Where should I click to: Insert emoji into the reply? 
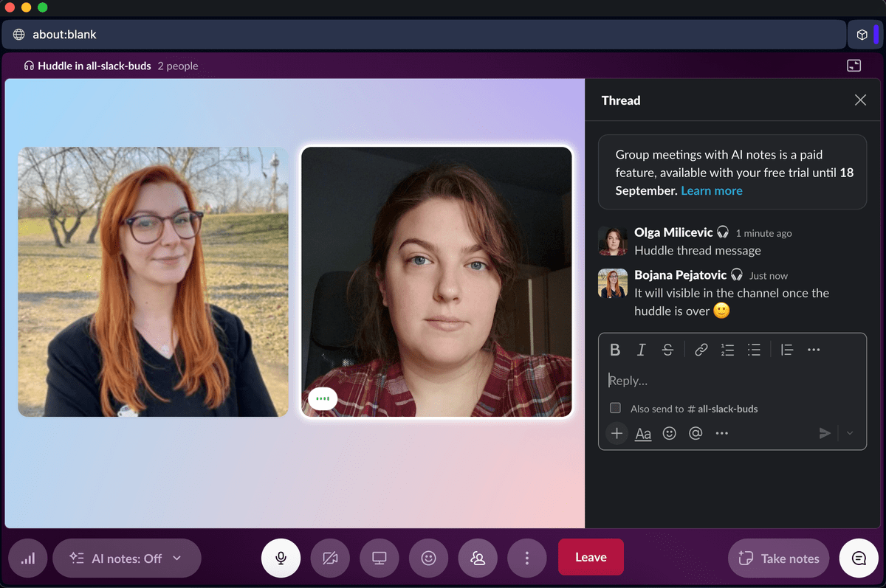tap(669, 434)
